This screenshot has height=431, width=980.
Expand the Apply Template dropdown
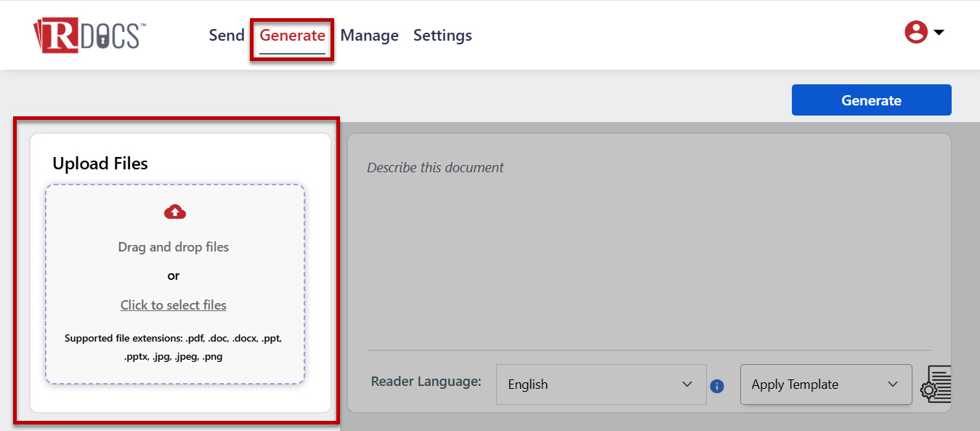click(x=825, y=384)
